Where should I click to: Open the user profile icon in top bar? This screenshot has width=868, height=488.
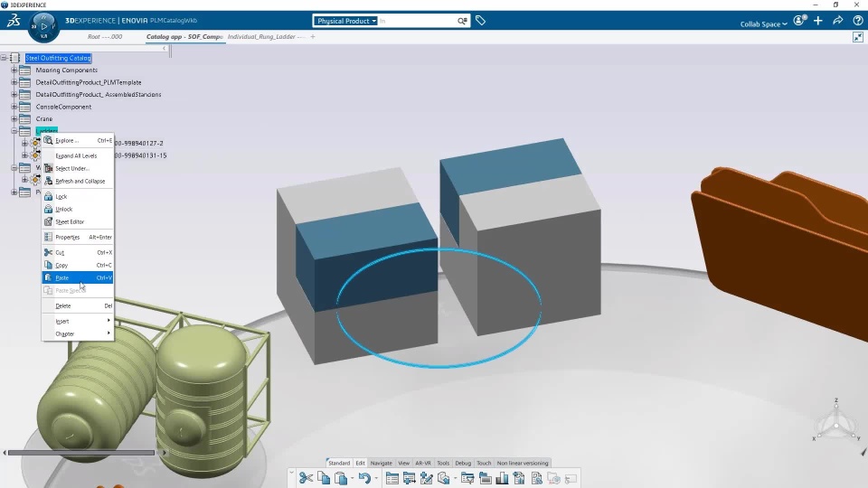(x=799, y=21)
